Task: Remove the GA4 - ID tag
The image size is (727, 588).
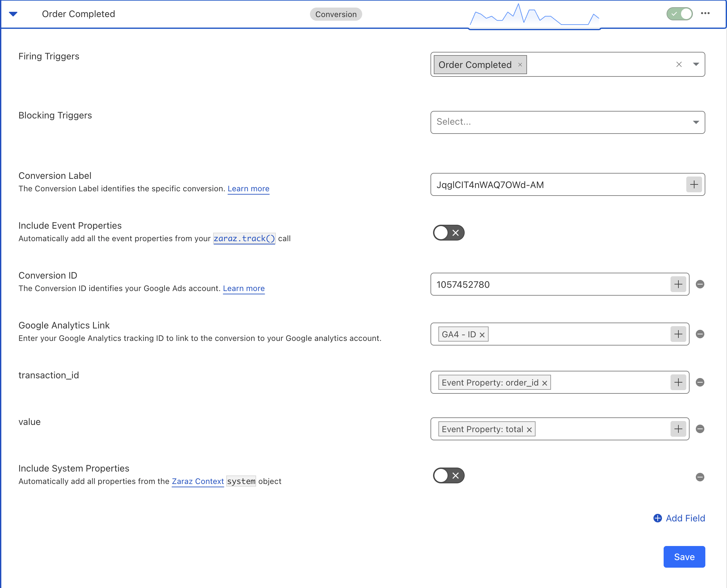Action: (482, 335)
